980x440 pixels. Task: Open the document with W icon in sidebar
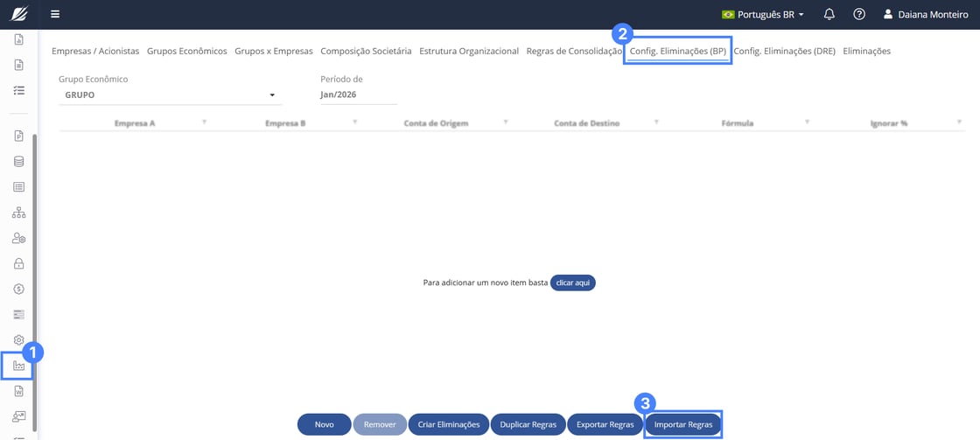(x=18, y=391)
